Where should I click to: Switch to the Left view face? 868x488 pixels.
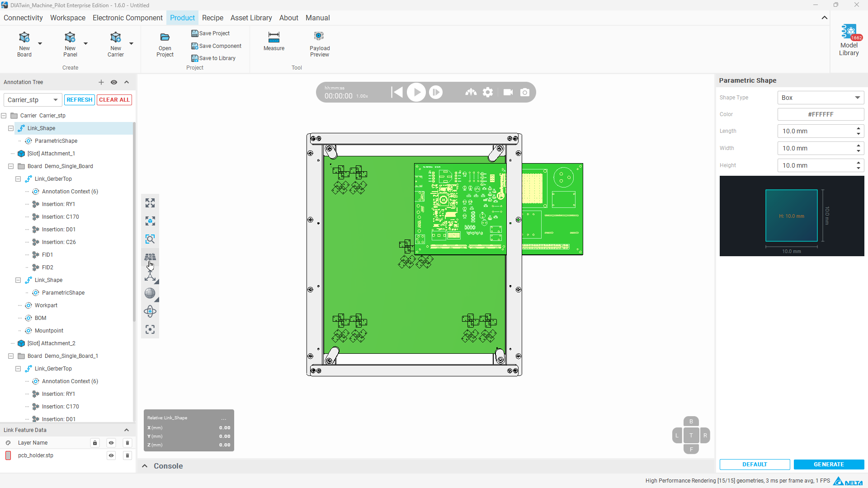tap(677, 436)
